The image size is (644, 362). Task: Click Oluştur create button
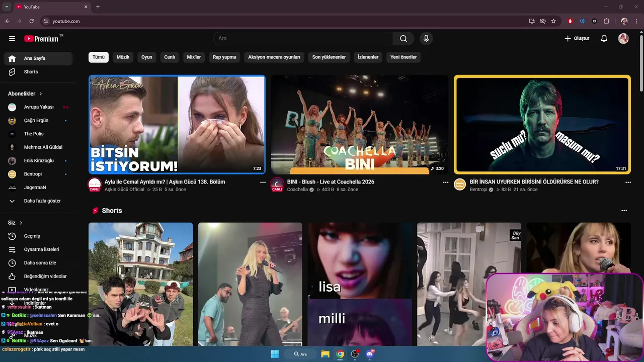click(577, 39)
